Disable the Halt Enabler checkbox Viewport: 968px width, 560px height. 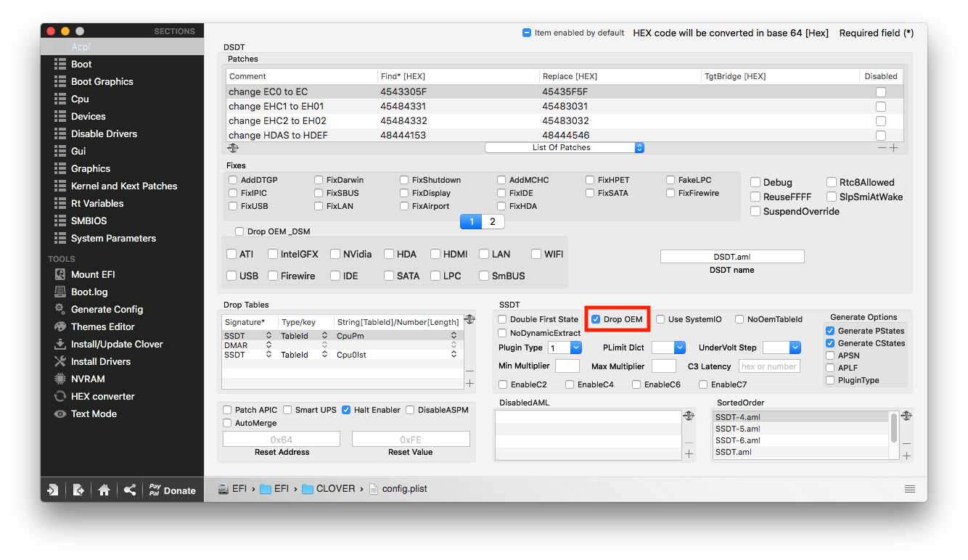click(x=347, y=410)
